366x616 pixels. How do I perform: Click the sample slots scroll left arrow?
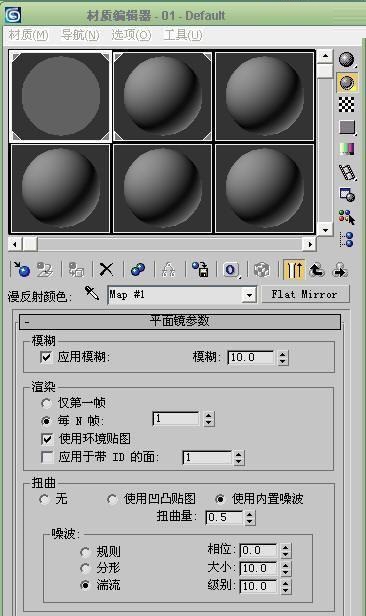[15, 244]
